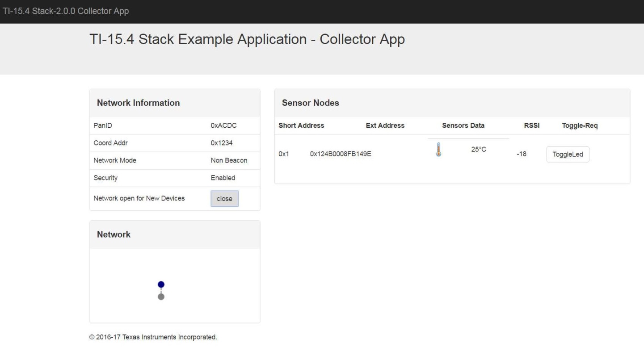Select the 0x1234 coordinator address value

click(222, 143)
